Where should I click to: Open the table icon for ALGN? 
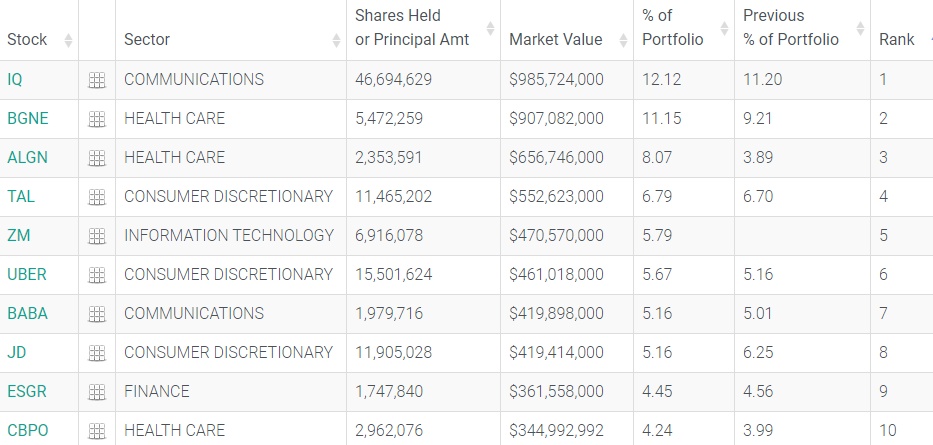pos(97,158)
